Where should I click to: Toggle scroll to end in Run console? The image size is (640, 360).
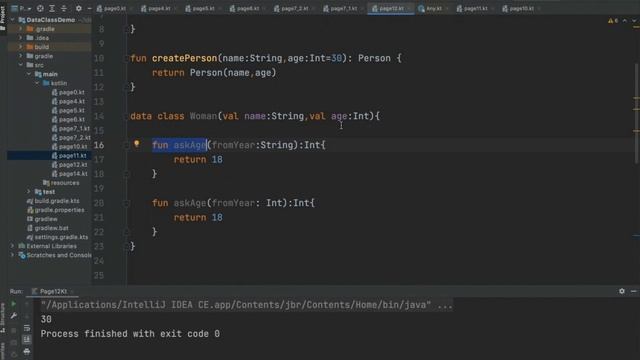(x=27, y=339)
